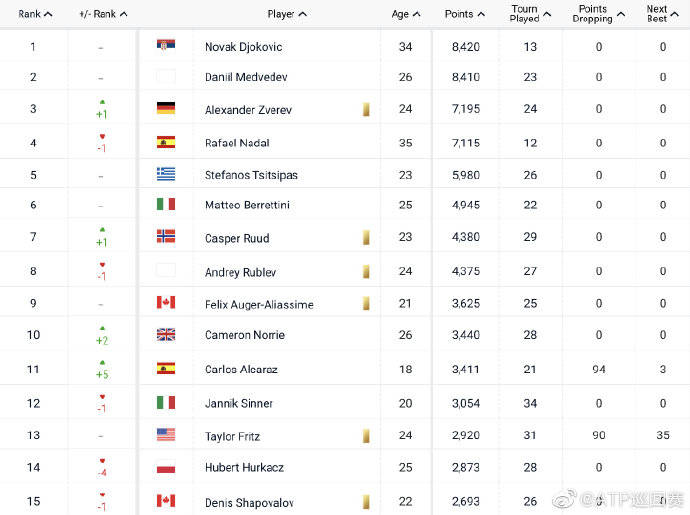The width and height of the screenshot is (690, 515).
Task: Click the Norwegian flag next to Casper Ruud
Action: 166,236
